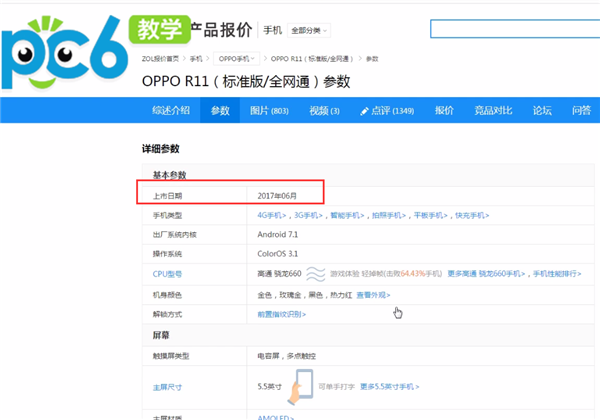Open the 报价 tab
Viewport: 600px width, 420px height.
pyautogui.click(x=444, y=111)
